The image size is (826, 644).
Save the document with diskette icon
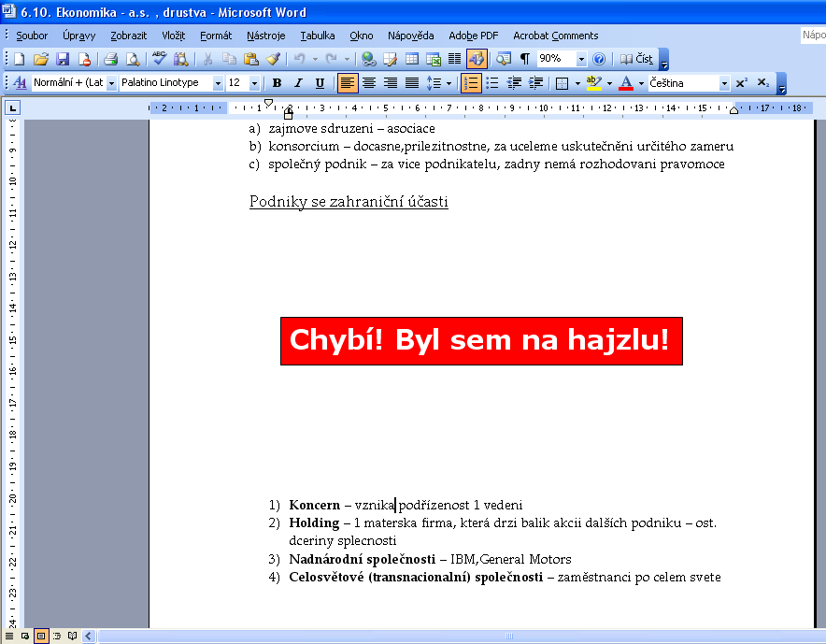pyautogui.click(x=63, y=59)
